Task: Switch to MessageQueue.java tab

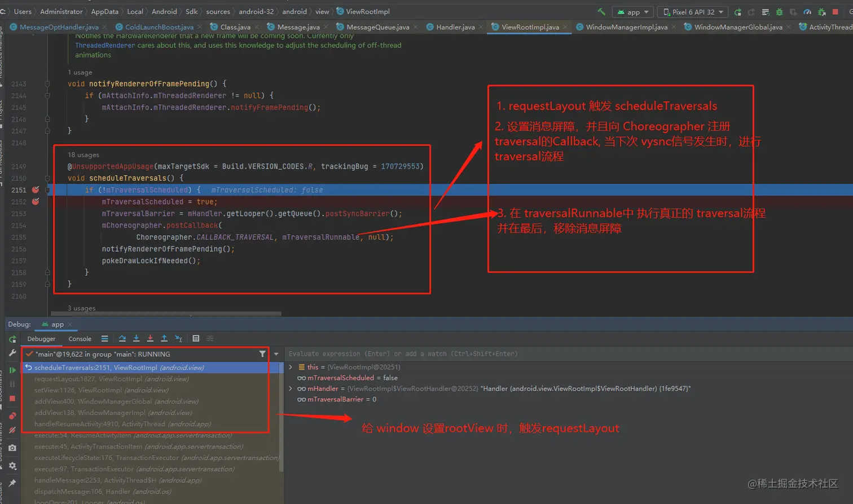Action: pyautogui.click(x=378, y=27)
